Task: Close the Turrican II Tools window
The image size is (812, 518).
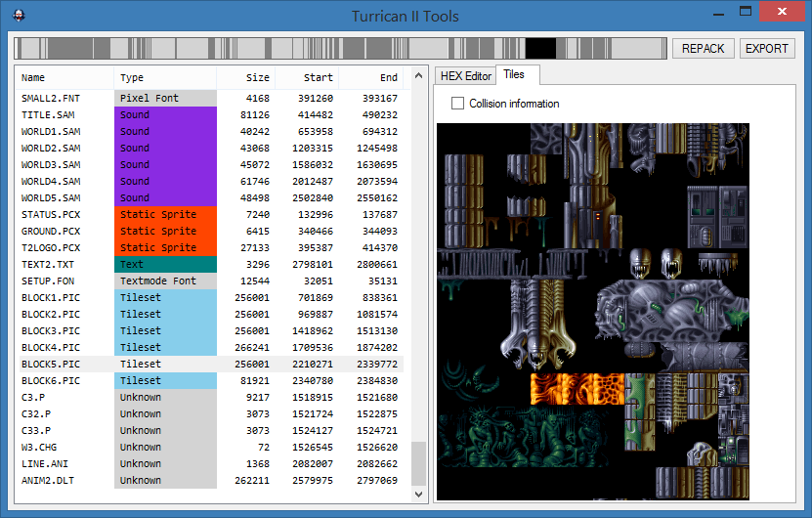Action: tap(782, 12)
